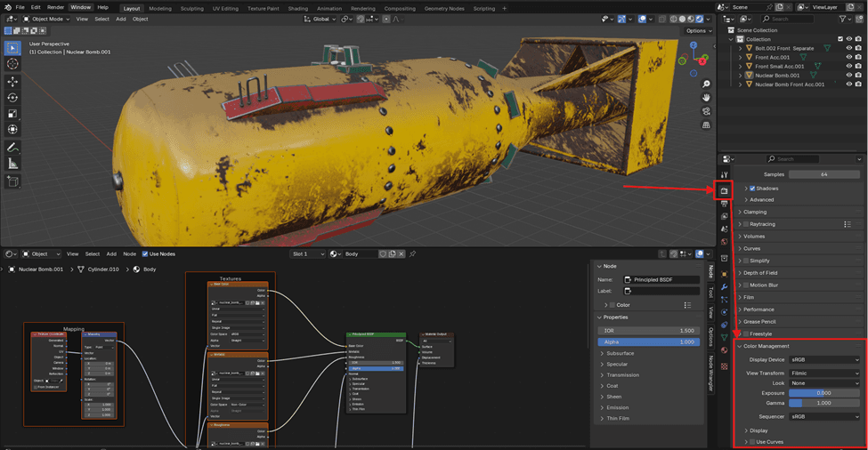Activate the 3D Cursor tool
Image resolution: width=868 pixels, height=450 pixels.
13,64
